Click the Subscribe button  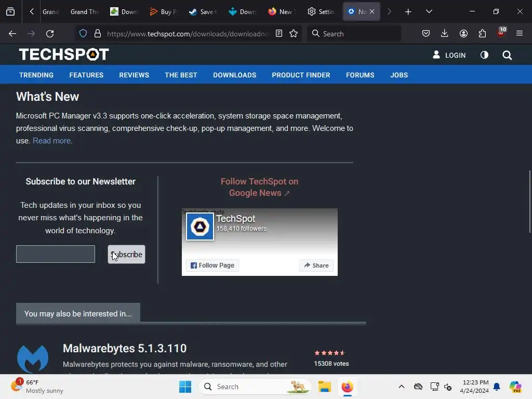pyautogui.click(x=126, y=255)
